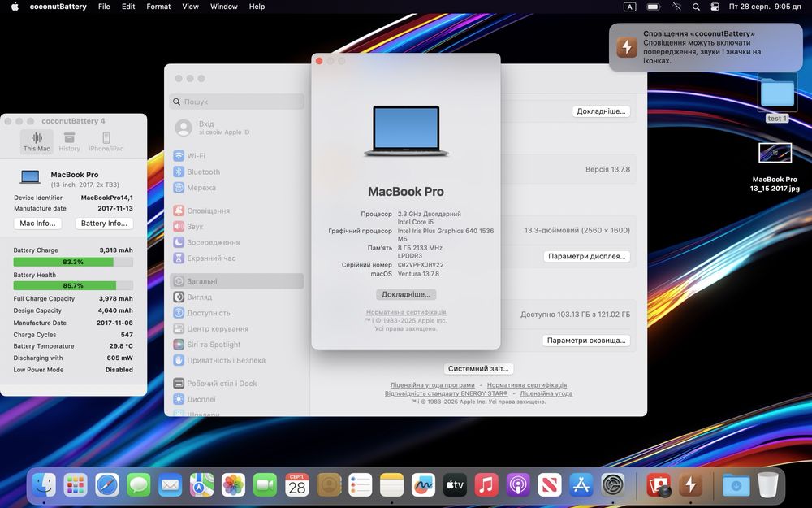Open Ліцензійна угода програми link

pyautogui.click(x=433, y=385)
